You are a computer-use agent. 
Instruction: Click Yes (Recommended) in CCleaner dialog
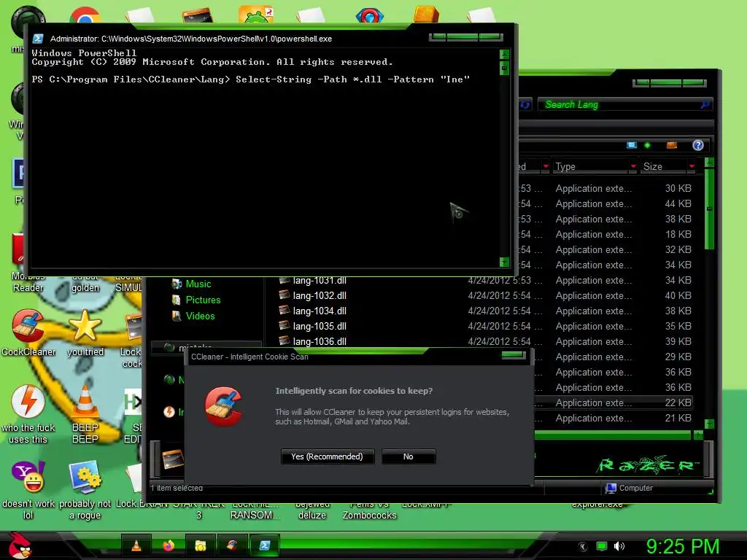(x=328, y=456)
